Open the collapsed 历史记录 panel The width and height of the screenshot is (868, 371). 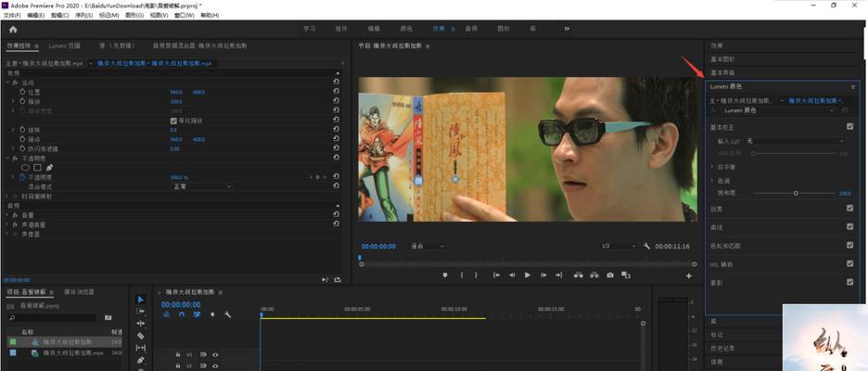722,349
